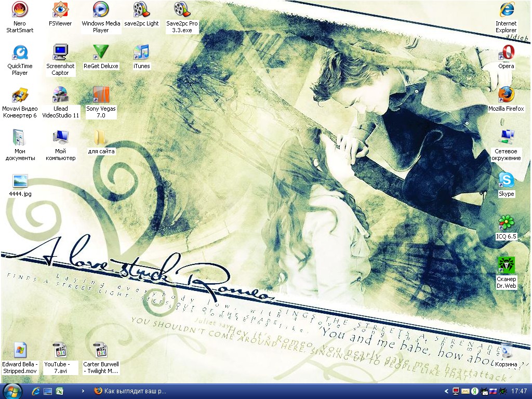Screen dimensions: 532x399
Task: Click Russian flag language indicator
Action: [x=493, y=392]
